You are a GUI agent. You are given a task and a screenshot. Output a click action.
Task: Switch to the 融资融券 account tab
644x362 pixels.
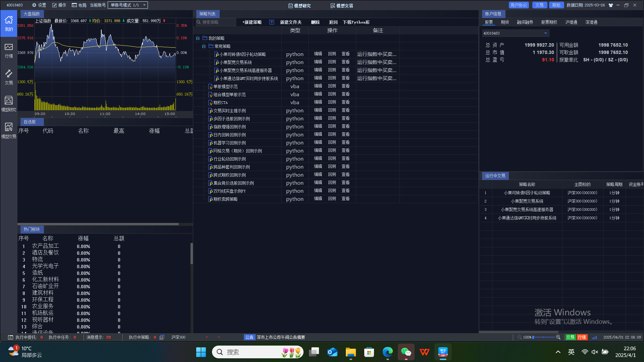pyautogui.click(x=525, y=22)
